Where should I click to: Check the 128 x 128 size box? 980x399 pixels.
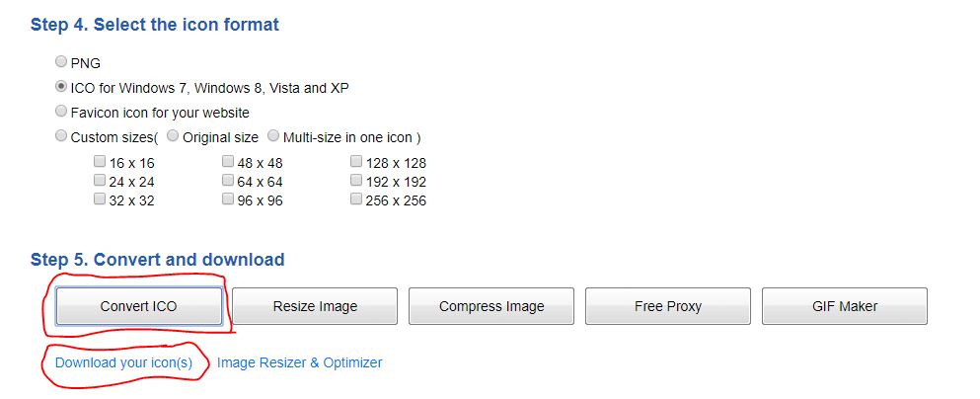pos(356,162)
